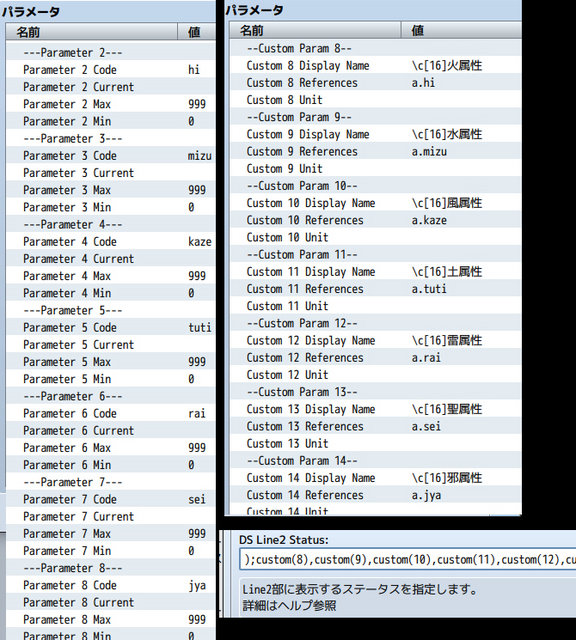This screenshot has height=640, width=576.
Task: Select the Custom 8 Display Name row
Action: point(376,65)
